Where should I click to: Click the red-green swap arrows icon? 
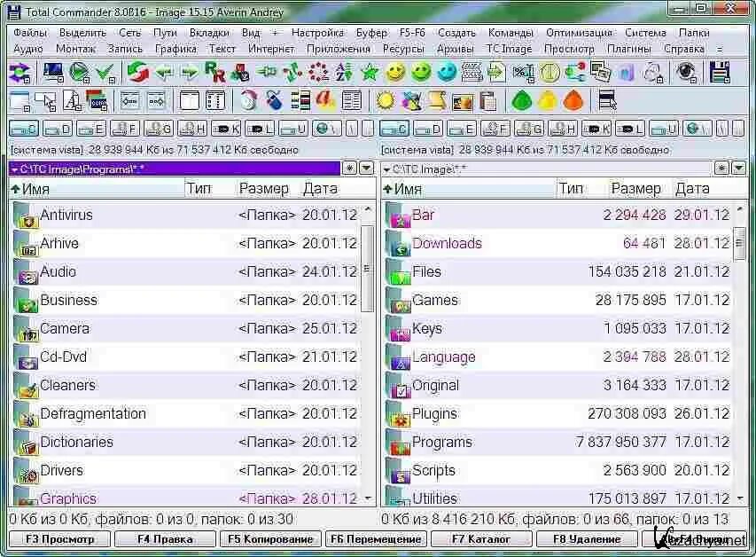coord(138,73)
